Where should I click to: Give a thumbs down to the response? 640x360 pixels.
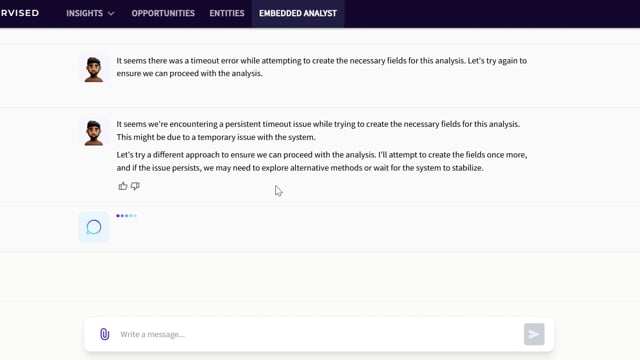[x=135, y=186]
